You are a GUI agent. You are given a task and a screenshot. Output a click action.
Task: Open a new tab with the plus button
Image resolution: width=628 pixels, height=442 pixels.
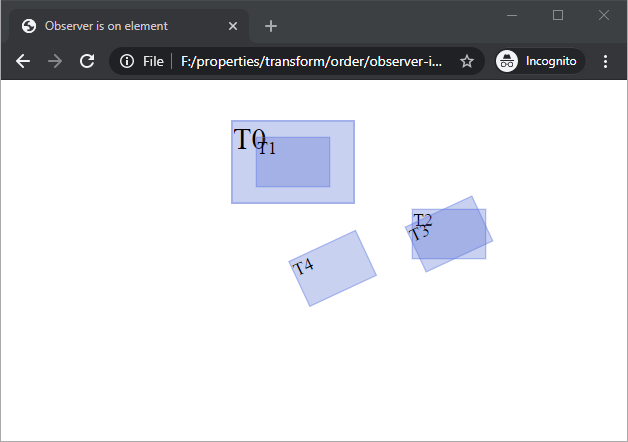(270, 26)
